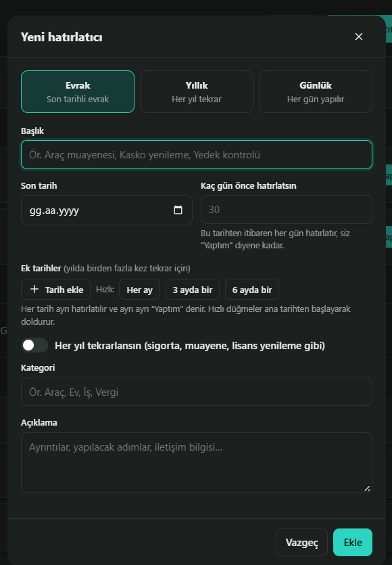Click the Açıklama text area
392x565 pixels.
197,463
